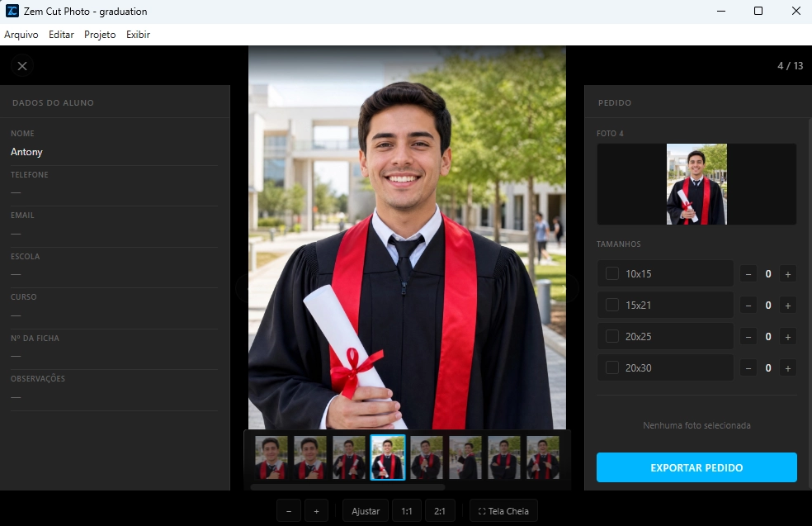
Task: Decrease the 20x30 quantity with the minus button
Action: (748, 368)
